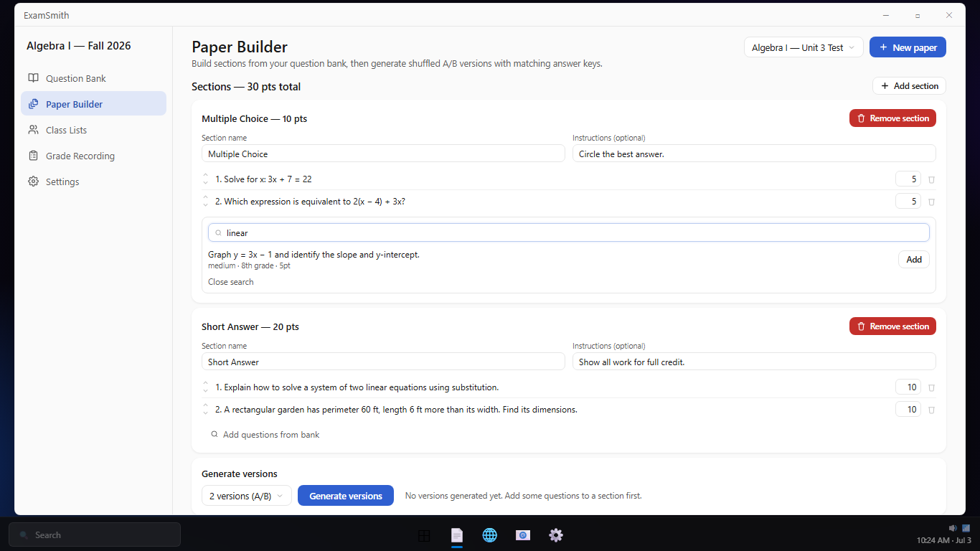Go to Grade Recording
Image resolution: width=980 pixels, height=551 pixels.
click(93, 156)
